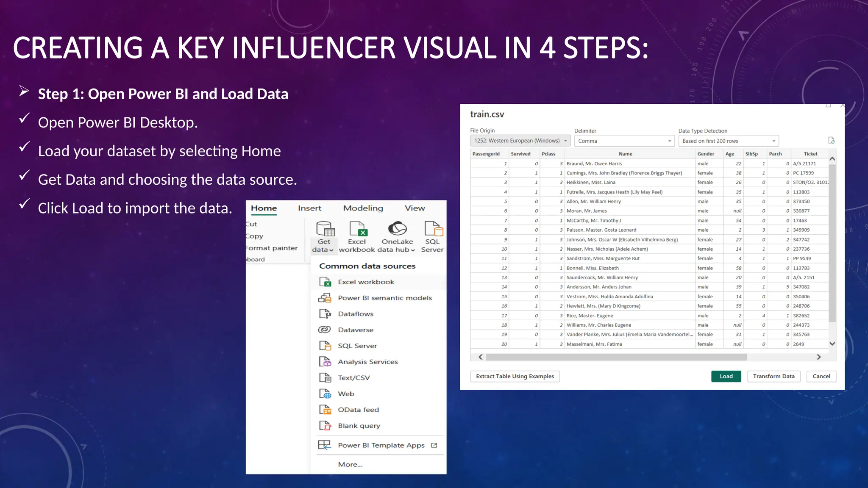Click the 'Common data sources' heading

367,266
